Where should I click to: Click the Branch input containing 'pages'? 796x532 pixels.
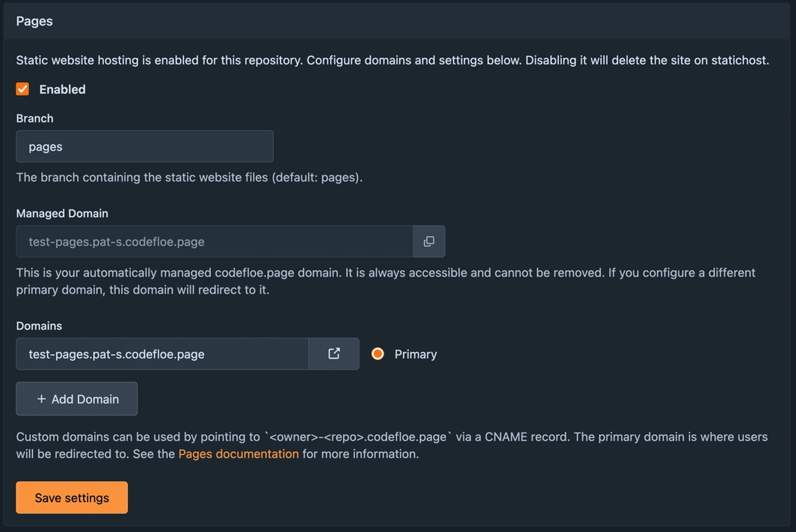tap(144, 146)
